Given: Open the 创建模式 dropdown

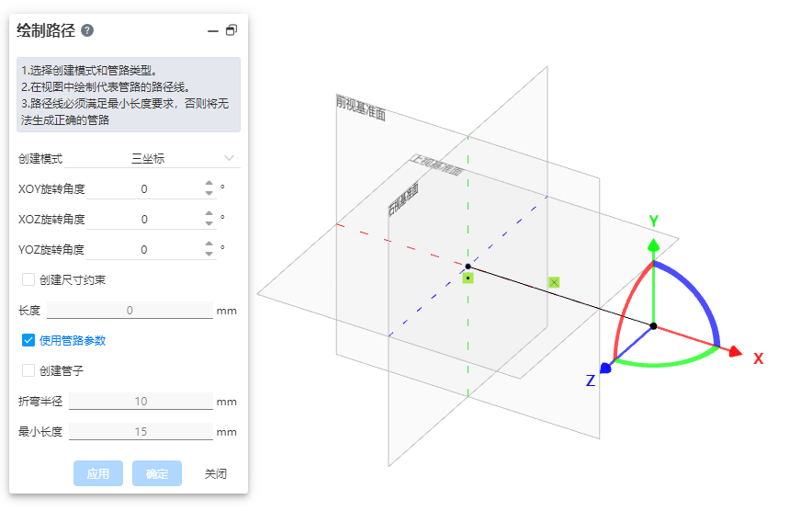Looking at the screenshot, I should (x=184, y=158).
